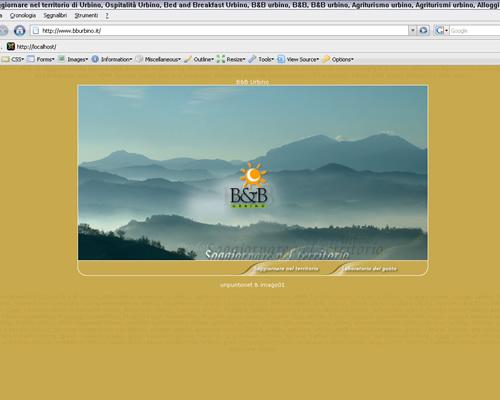Open the Segnalibri menu

pos(55,16)
